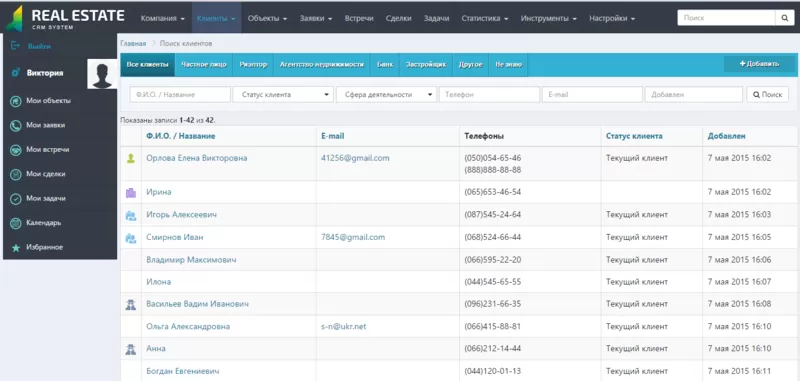The image size is (800, 381).
Task: Click email 7845@gmail.com
Action: coord(353,237)
